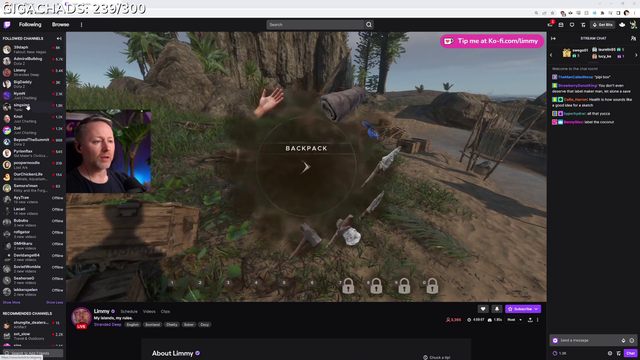Click the Cozy stream tag
The image size is (640, 360).
[x=204, y=324]
